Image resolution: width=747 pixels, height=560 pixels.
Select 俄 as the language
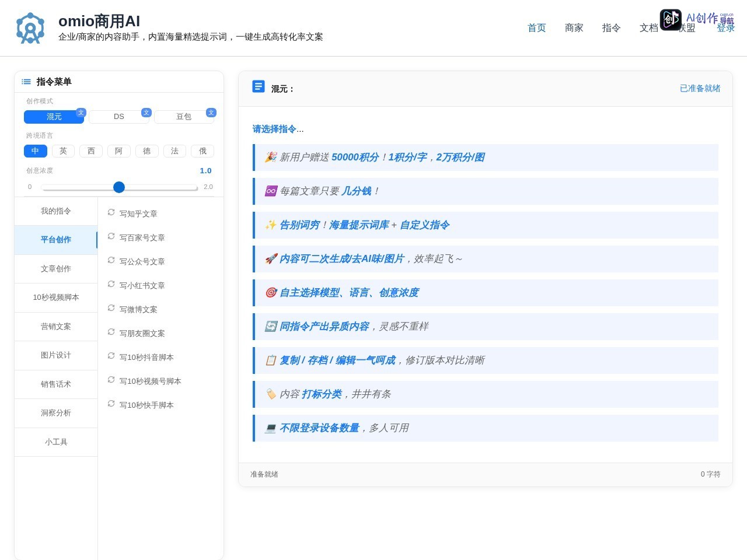click(x=203, y=151)
